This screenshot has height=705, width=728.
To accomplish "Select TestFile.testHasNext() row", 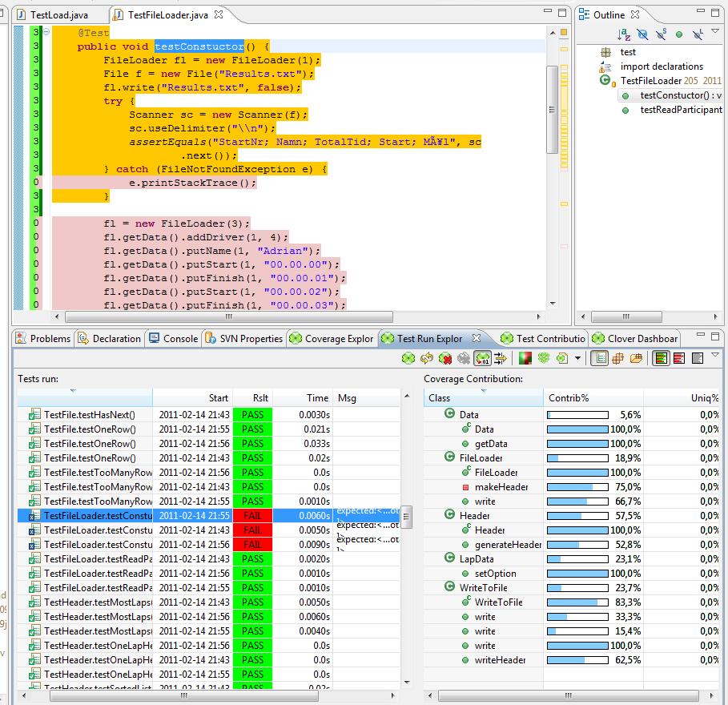I will pos(208,415).
